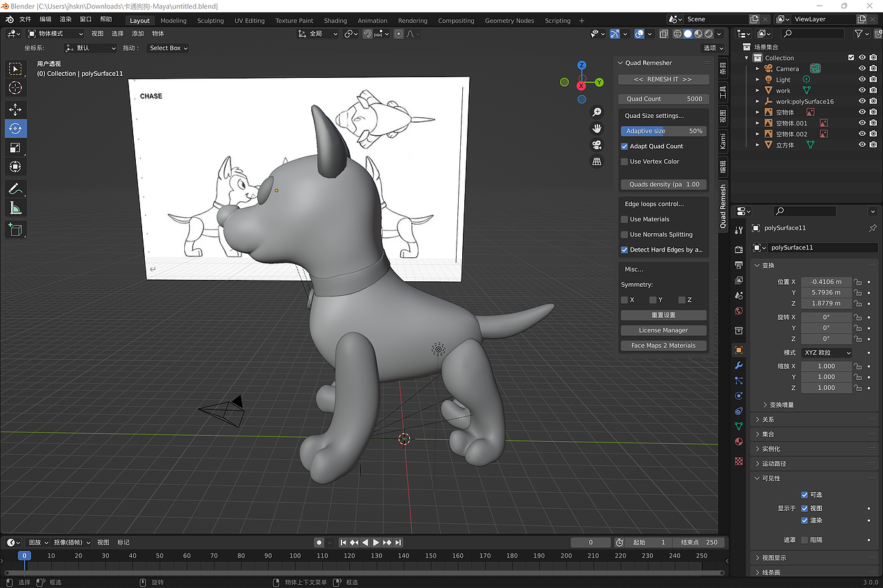Hide work:polySurface16 with eye icon
This screenshot has width=883, height=588.
click(x=862, y=101)
